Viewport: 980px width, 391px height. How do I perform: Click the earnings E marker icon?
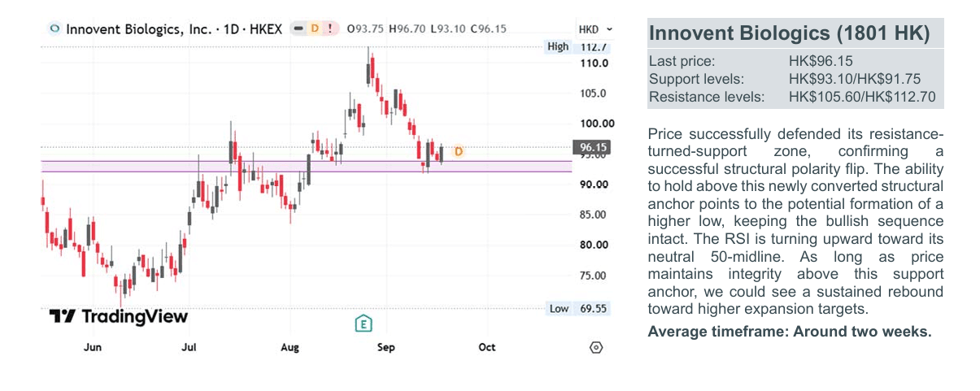tap(364, 324)
